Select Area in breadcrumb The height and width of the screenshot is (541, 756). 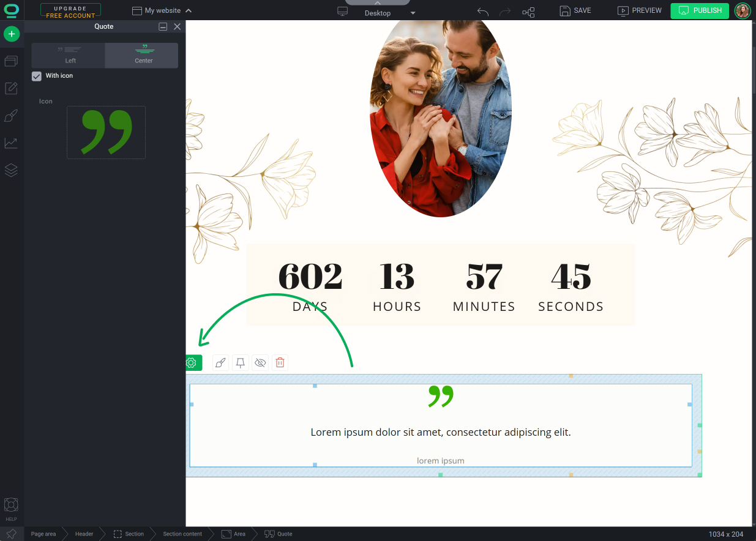233,534
